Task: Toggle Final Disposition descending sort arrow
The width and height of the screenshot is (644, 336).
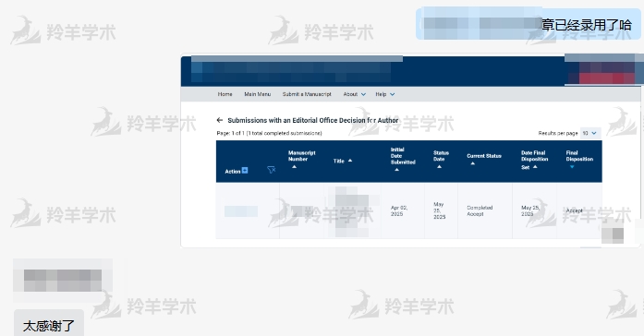Action: coord(572,167)
